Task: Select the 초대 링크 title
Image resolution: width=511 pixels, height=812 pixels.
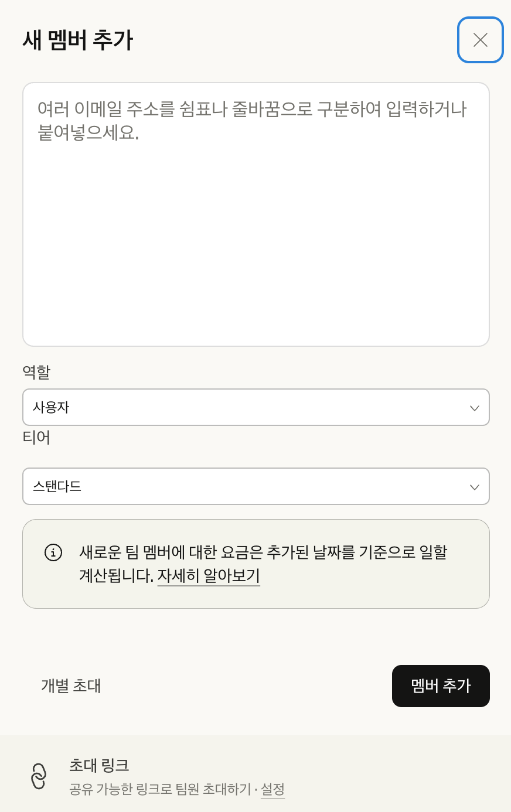Action: [x=99, y=765]
